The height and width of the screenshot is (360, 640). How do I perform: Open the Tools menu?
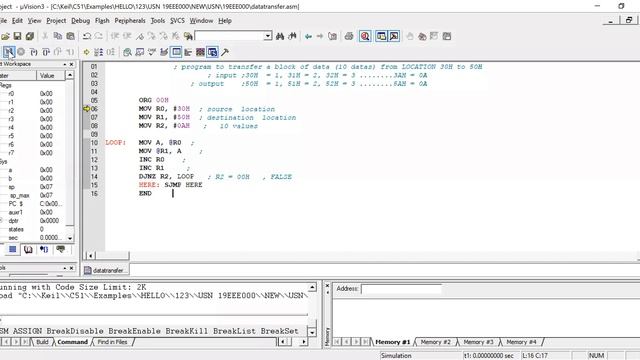click(x=158, y=20)
